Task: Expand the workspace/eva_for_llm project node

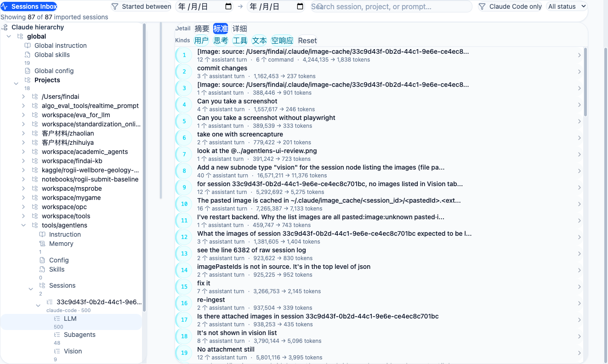Action: 23,115
